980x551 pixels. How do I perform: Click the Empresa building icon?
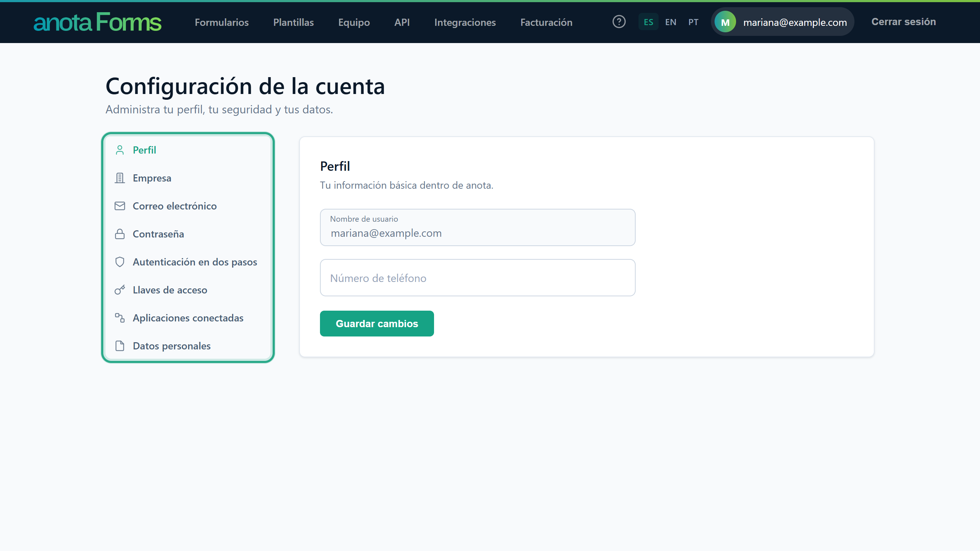(120, 178)
